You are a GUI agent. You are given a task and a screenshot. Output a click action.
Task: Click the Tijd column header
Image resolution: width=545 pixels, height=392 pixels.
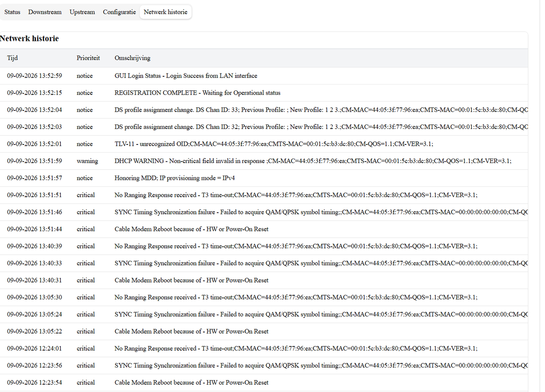13,58
